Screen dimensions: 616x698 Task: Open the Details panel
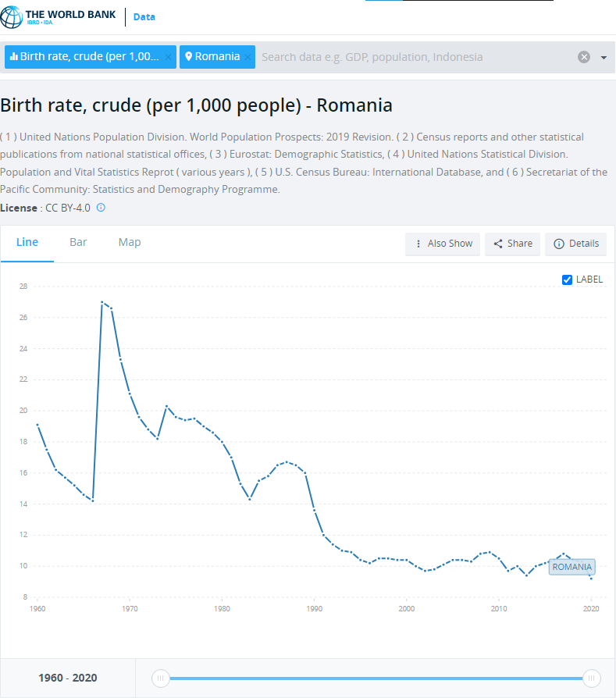576,244
